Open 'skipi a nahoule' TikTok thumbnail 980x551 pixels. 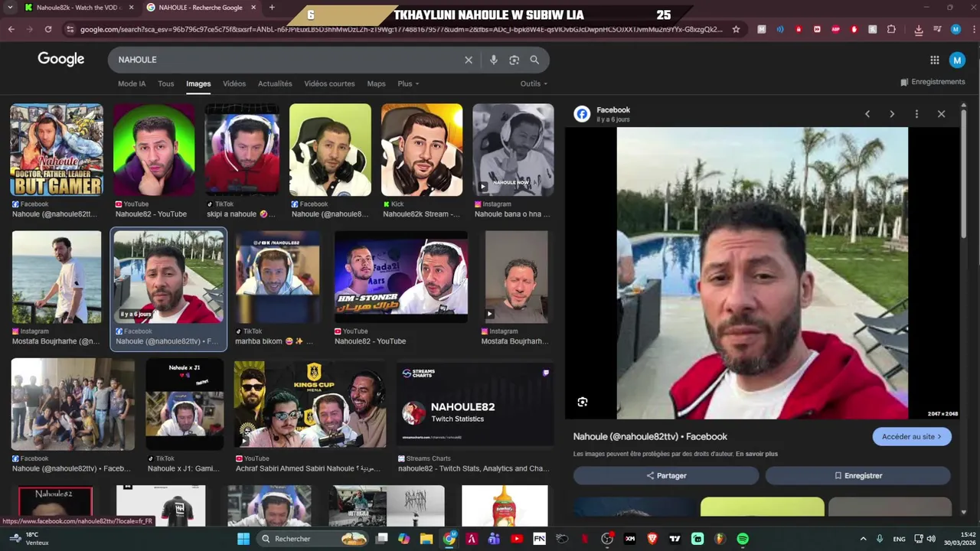pos(242,150)
